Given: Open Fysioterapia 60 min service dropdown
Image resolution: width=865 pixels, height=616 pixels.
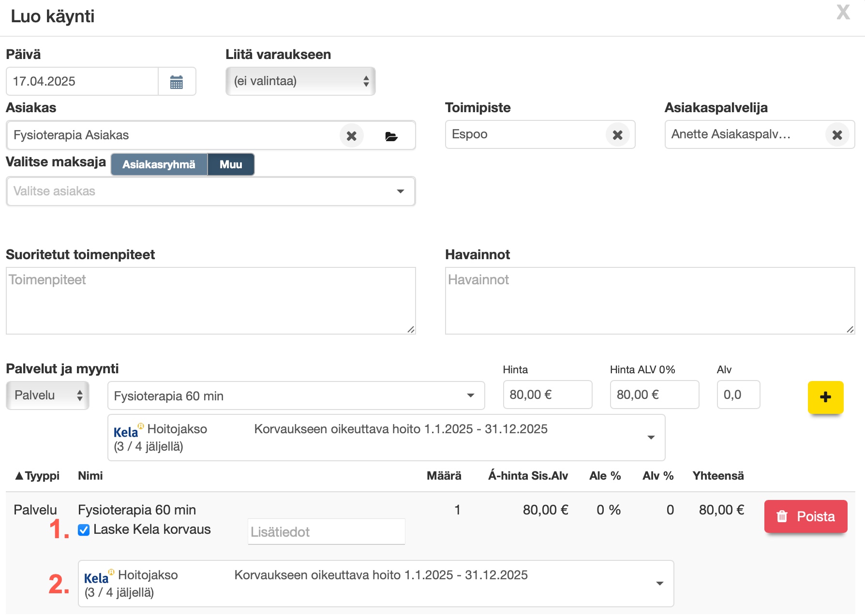Looking at the screenshot, I should 296,396.
